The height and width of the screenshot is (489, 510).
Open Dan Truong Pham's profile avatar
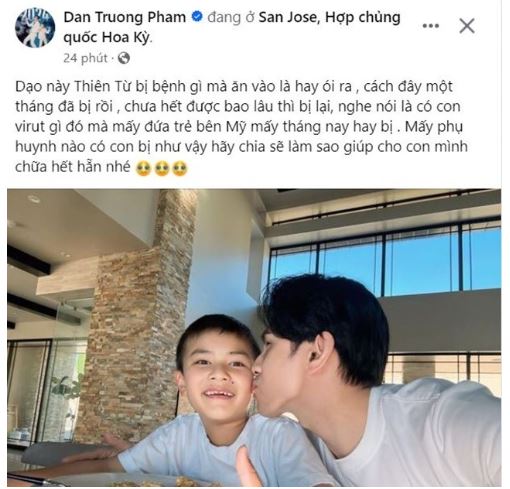tap(35, 28)
